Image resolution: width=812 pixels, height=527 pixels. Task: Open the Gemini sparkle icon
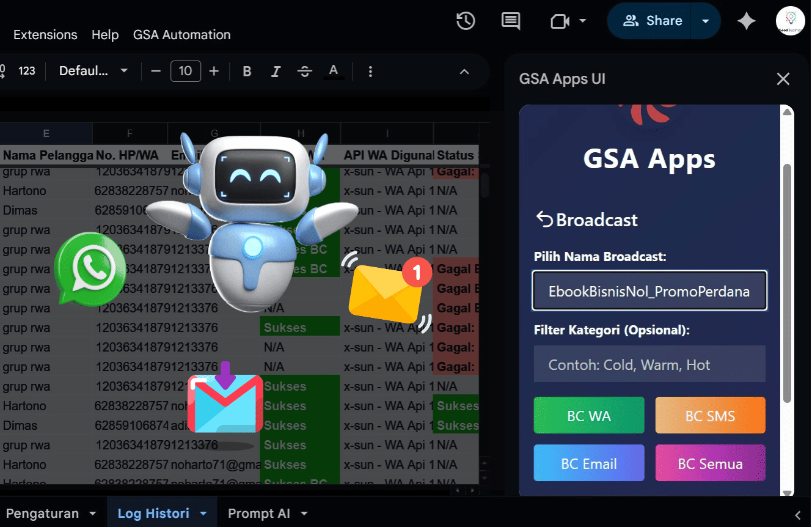tap(746, 21)
